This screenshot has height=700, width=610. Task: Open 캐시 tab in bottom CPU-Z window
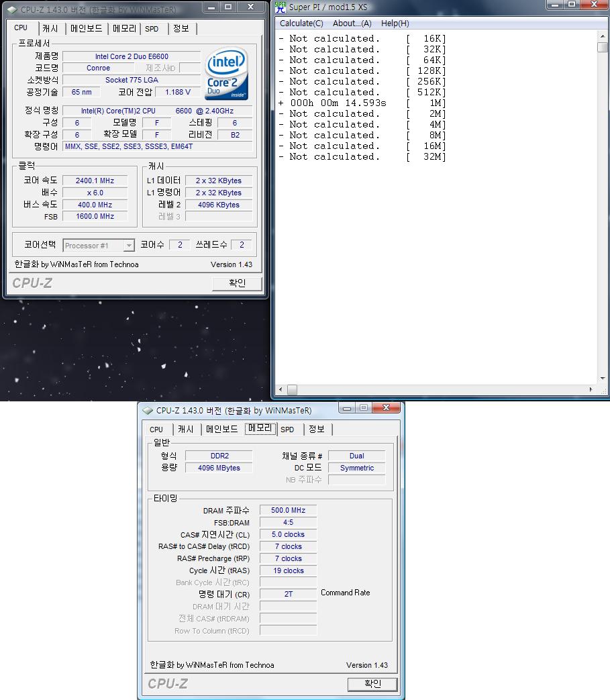[x=186, y=429]
